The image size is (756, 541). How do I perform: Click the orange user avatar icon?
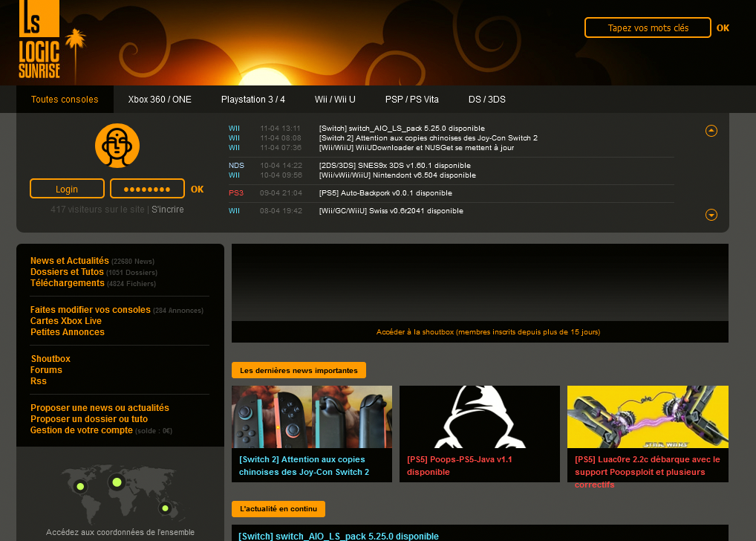[117, 145]
